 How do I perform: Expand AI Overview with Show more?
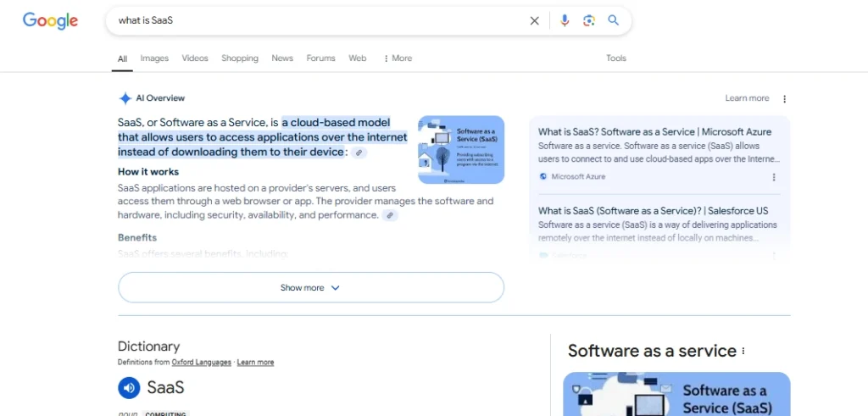click(310, 288)
